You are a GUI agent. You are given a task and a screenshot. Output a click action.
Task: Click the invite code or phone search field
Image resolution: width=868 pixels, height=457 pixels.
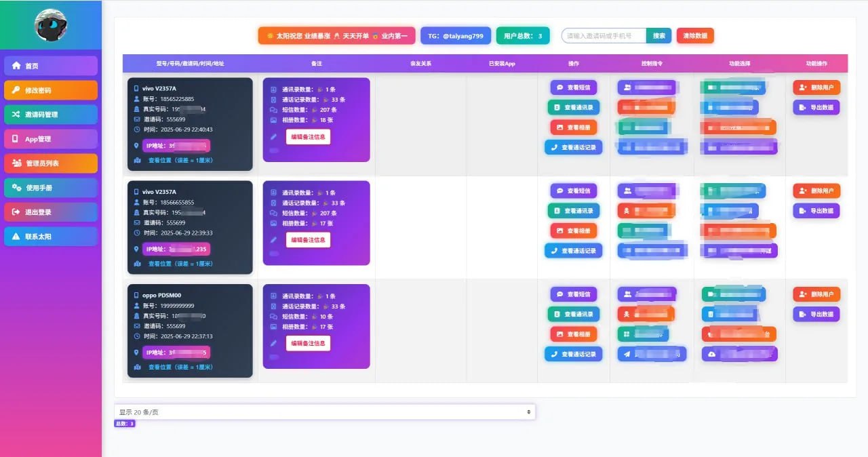pos(604,36)
